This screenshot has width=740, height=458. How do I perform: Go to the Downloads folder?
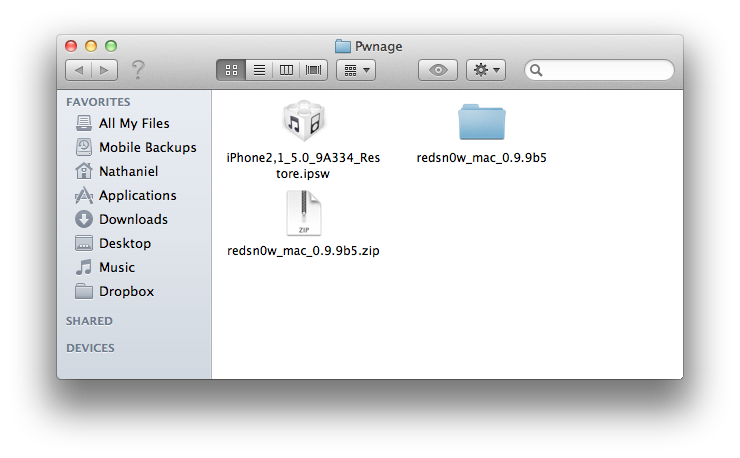[133, 219]
